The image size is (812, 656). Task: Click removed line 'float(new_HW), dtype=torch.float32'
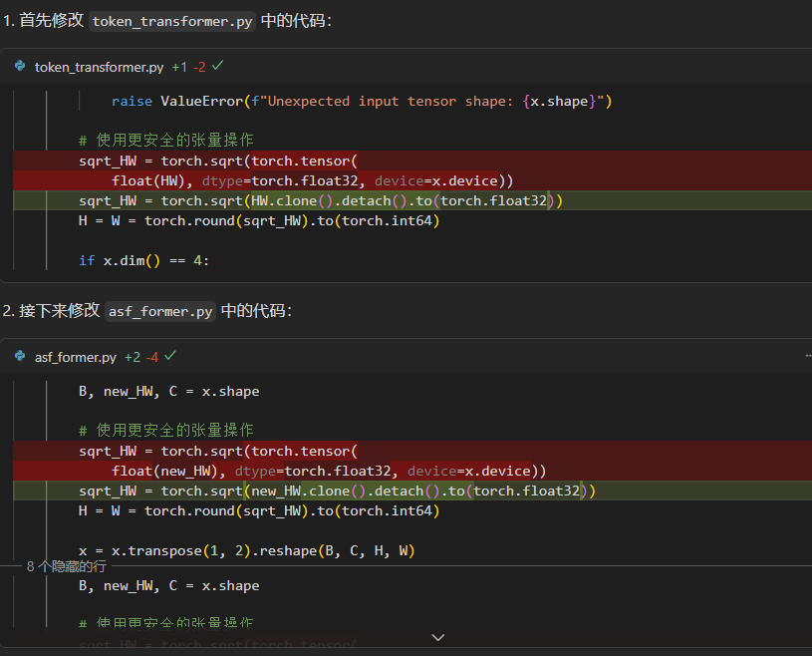pos(412,471)
